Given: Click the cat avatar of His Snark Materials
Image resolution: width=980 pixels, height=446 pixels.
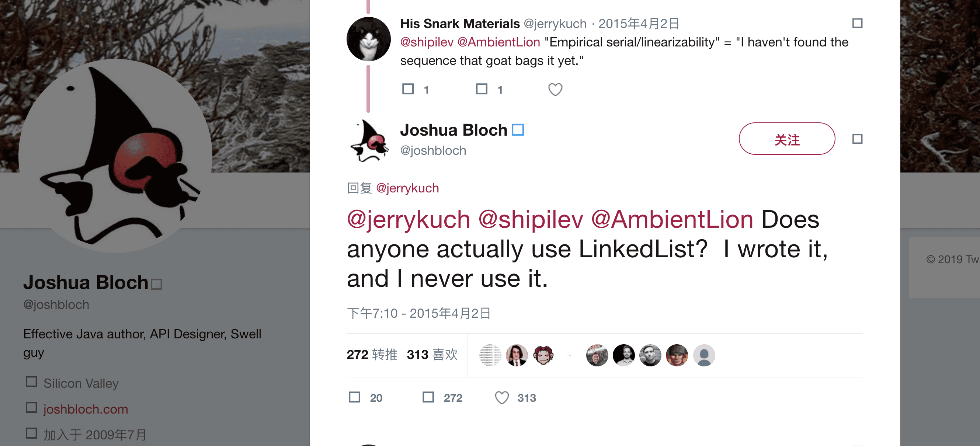Looking at the screenshot, I should (368, 39).
